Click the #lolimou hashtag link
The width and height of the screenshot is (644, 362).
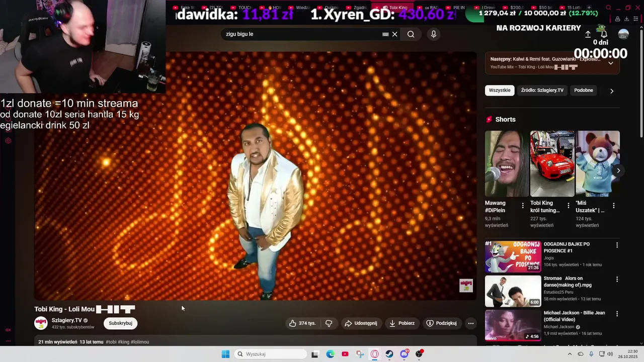click(140, 342)
